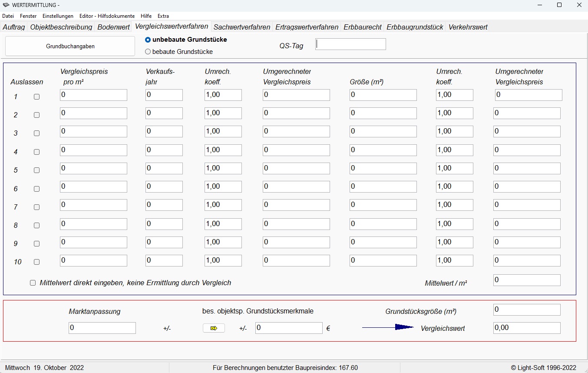Open the Extra menu
Image resolution: width=588 pixels, height=373 pixels.
[x=163, y=16]
